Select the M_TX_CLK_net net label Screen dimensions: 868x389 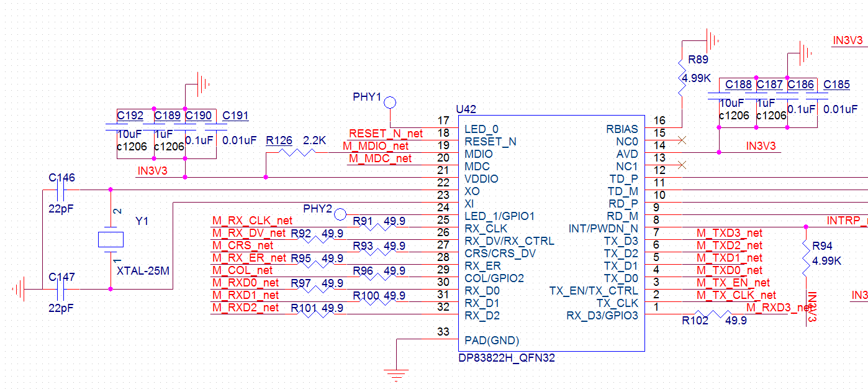(736, 295)
